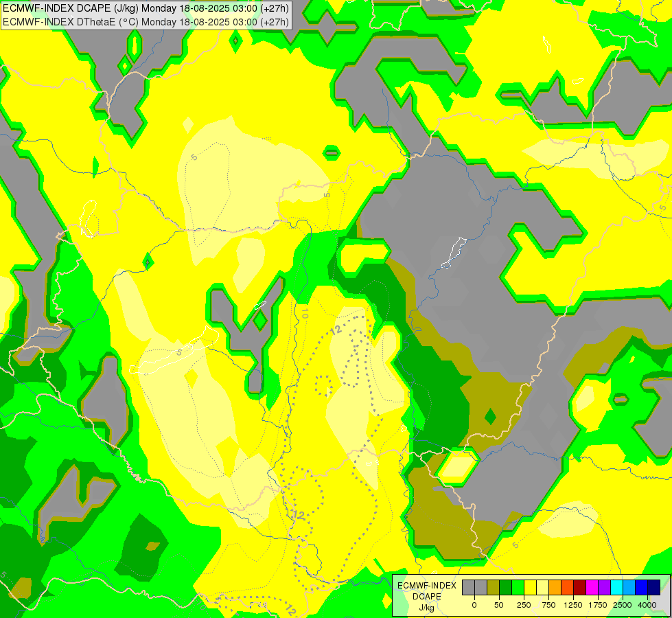Select the bright green legend swatch
The height and width of the screenshot is (618, 672).
[518, 587]
